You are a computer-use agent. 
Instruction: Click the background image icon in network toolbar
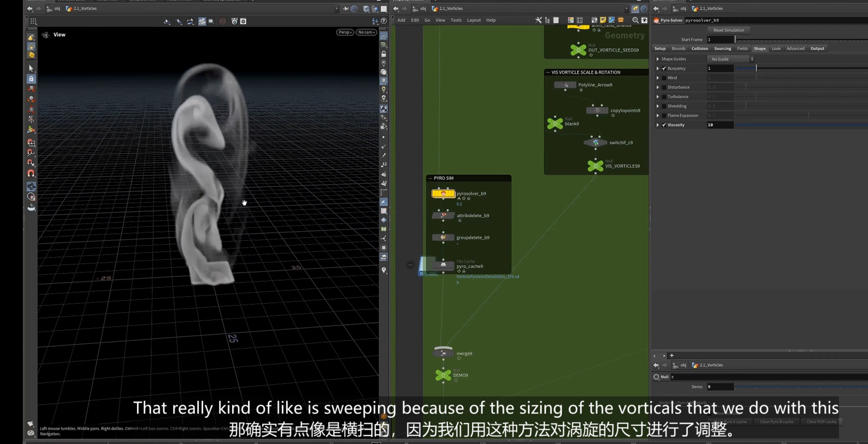click(x=612, y=20)
